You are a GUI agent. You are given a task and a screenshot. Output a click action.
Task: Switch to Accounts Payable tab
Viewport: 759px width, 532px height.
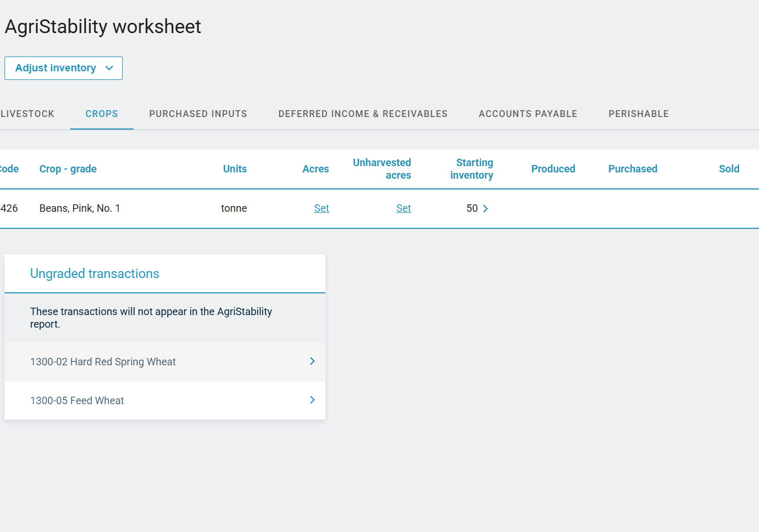pyautogui.click(x=527, y=114)
